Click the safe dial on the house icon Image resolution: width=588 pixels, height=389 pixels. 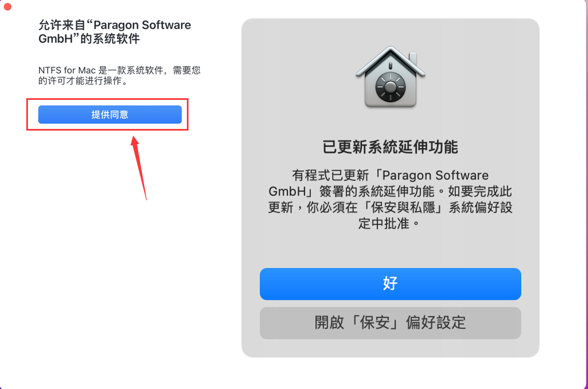[390, 87]
